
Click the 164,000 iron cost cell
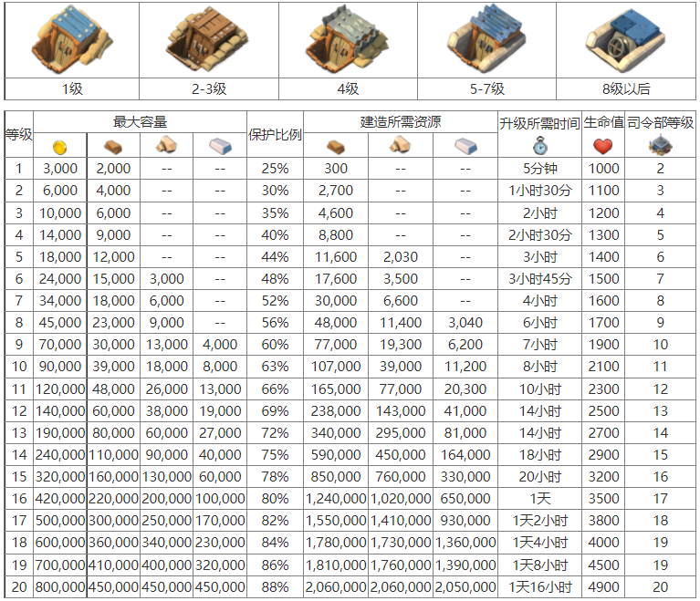coord(465,455)
